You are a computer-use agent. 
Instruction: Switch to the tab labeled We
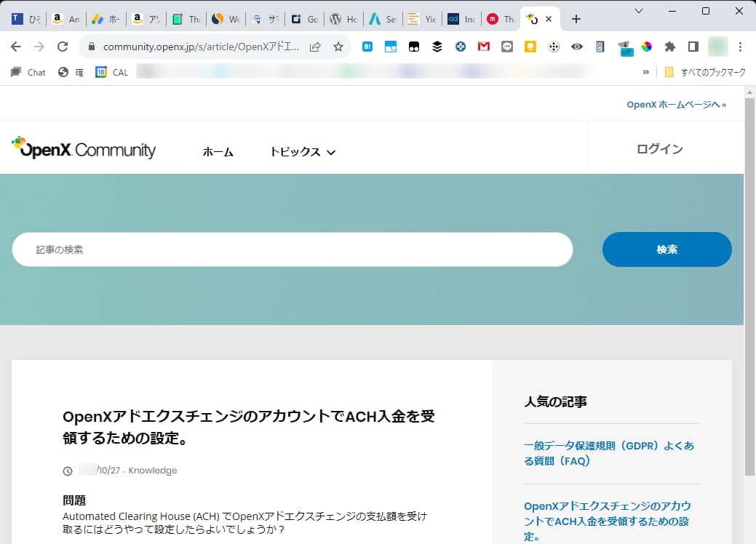click(x=226, y=20)
